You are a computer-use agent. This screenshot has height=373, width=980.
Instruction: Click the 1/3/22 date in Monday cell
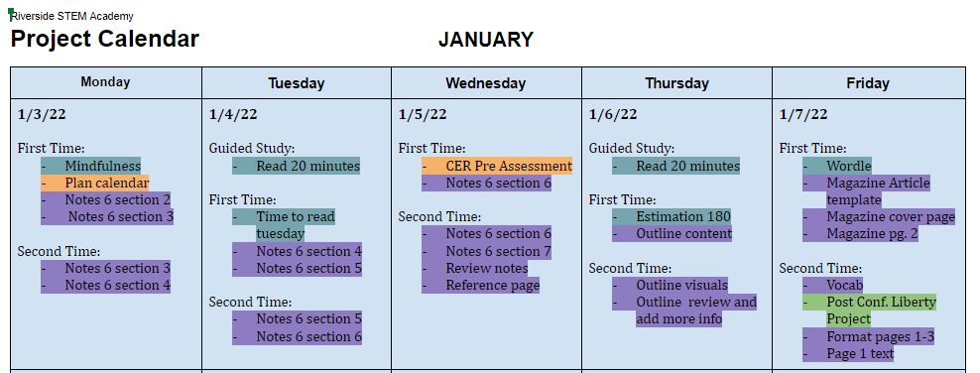pos(42,114)
